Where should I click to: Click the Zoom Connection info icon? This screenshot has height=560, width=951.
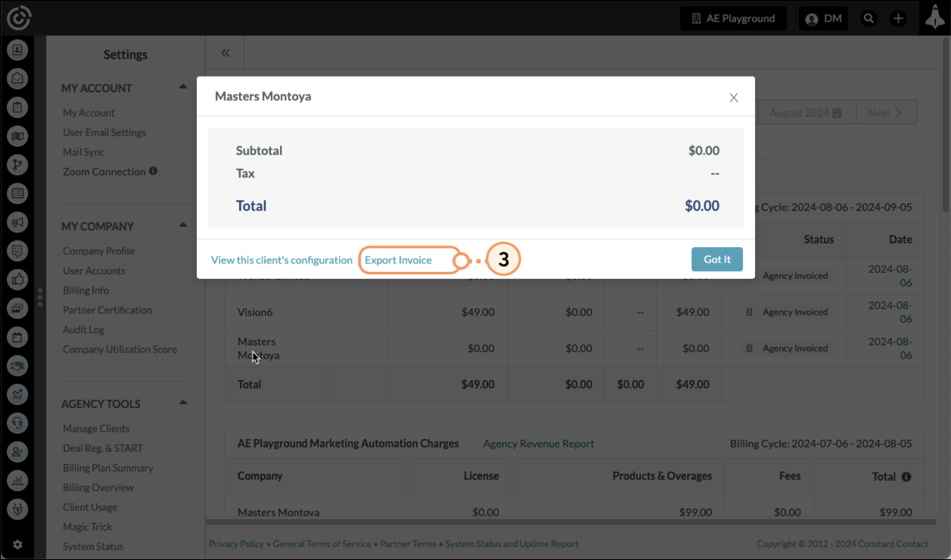pos(153,171)
